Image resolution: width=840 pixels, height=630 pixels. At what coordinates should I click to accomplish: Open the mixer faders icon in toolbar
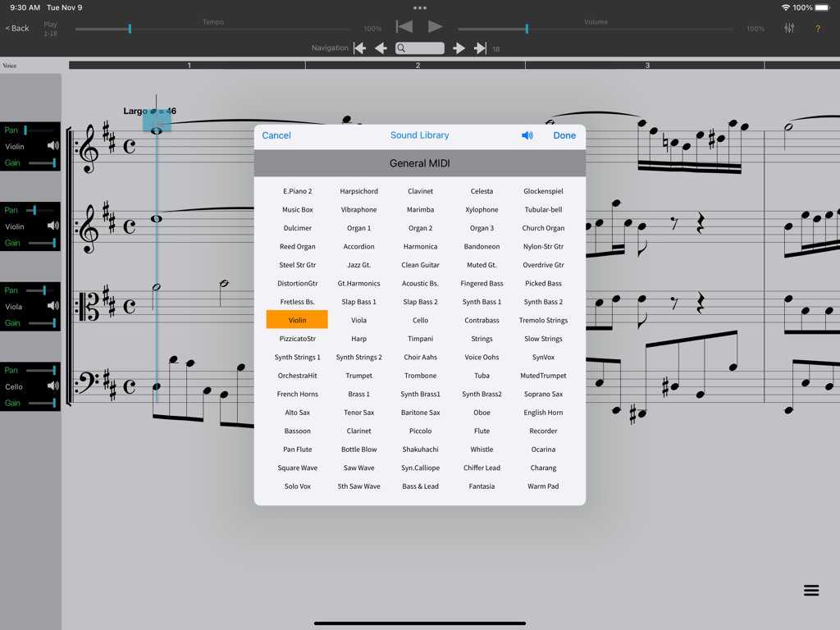pyautogui.click(x=788, y=27)
